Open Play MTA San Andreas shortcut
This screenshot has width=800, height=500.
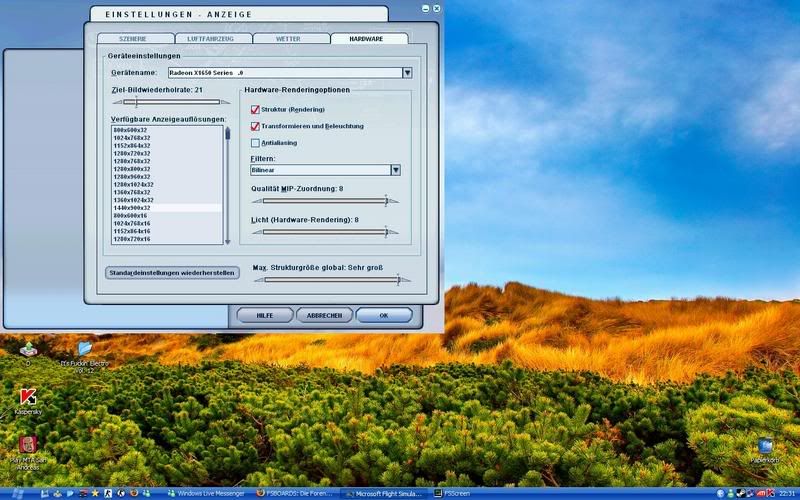27,445
